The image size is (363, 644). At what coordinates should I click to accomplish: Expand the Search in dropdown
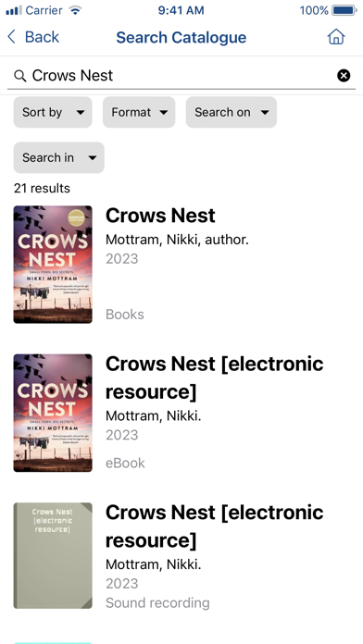(58, 157)
